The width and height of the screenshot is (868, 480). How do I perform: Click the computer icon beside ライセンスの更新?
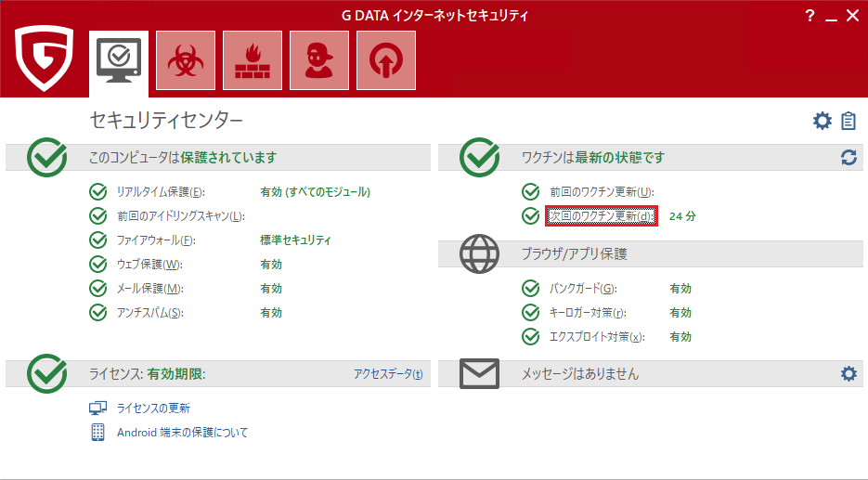point(98,408)
